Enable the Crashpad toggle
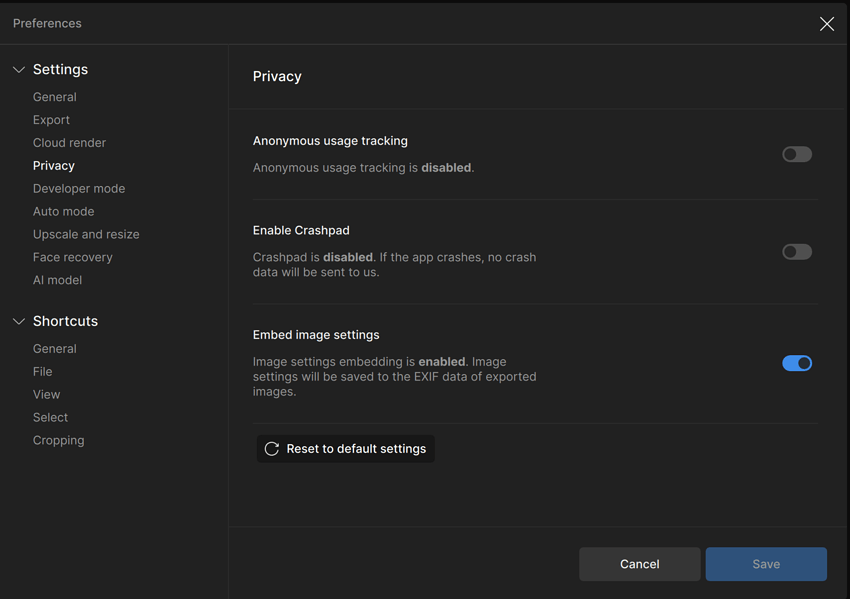The width and height of the screenshot is (850, 599). tap(797, 251)
